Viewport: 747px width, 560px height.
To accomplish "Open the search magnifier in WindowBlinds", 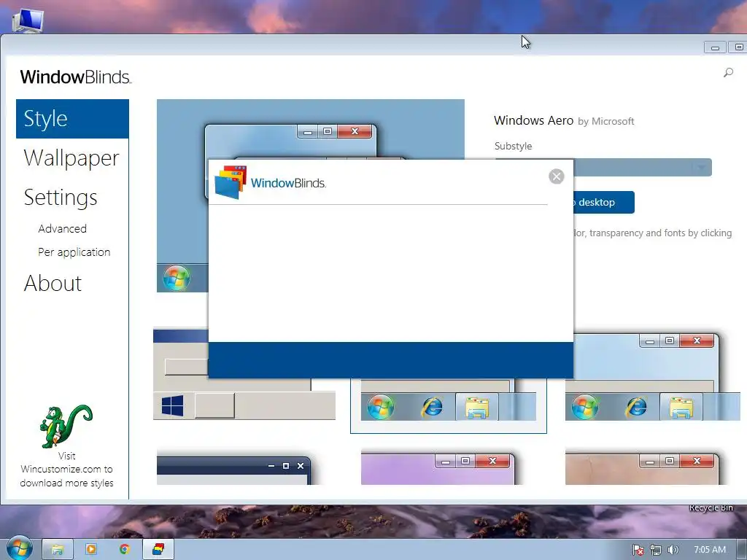I will coord(728,72).
